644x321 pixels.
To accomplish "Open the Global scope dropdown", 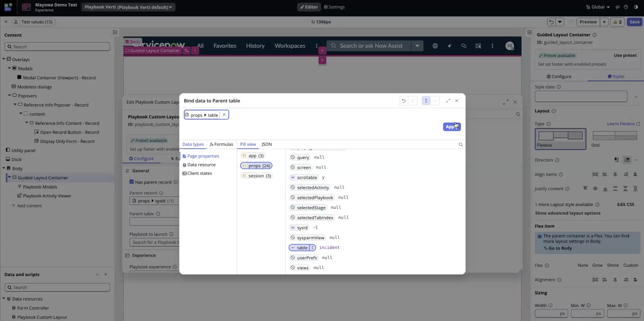I will coord(598,7).
